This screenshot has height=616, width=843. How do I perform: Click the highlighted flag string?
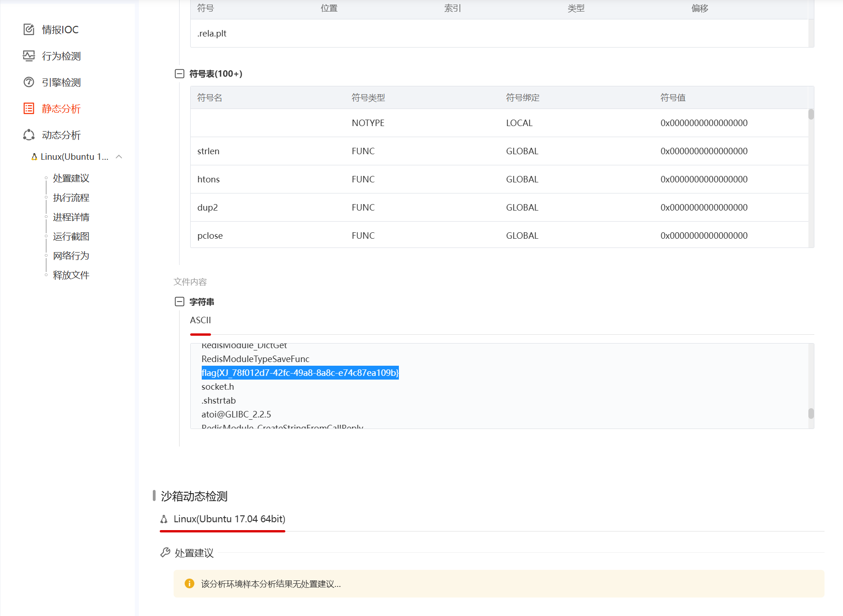point(300,373)
